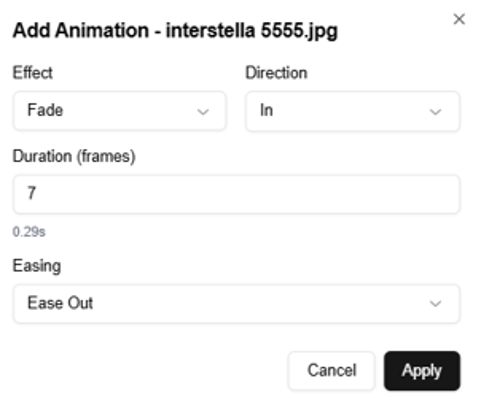
Task: Click the Duration (frames) label
Action: click(x=74, y=156)
